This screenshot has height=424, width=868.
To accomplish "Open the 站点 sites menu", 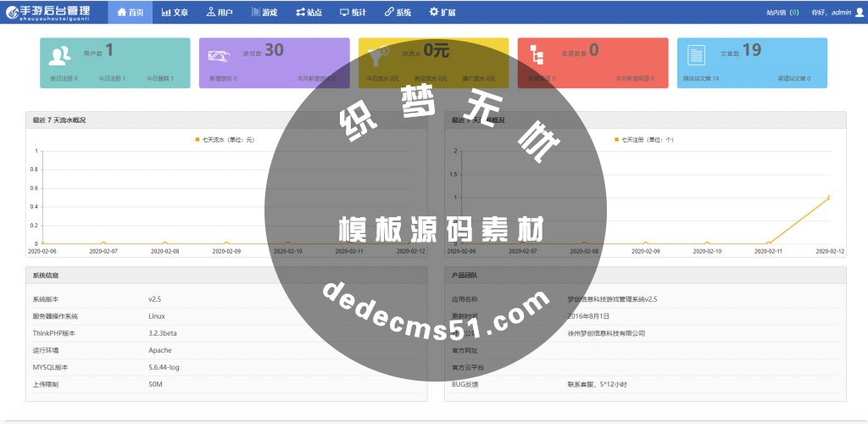I will [309, 12].
